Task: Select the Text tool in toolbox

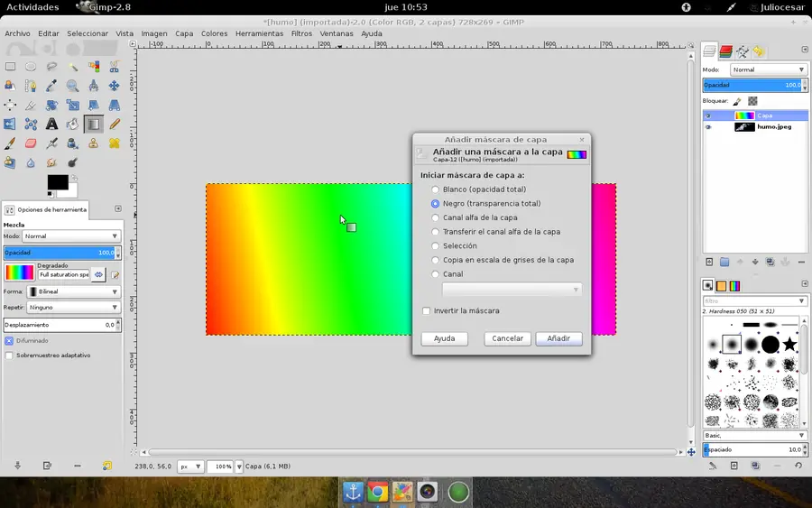Action: pyautogui.click(x=51, y=125)
